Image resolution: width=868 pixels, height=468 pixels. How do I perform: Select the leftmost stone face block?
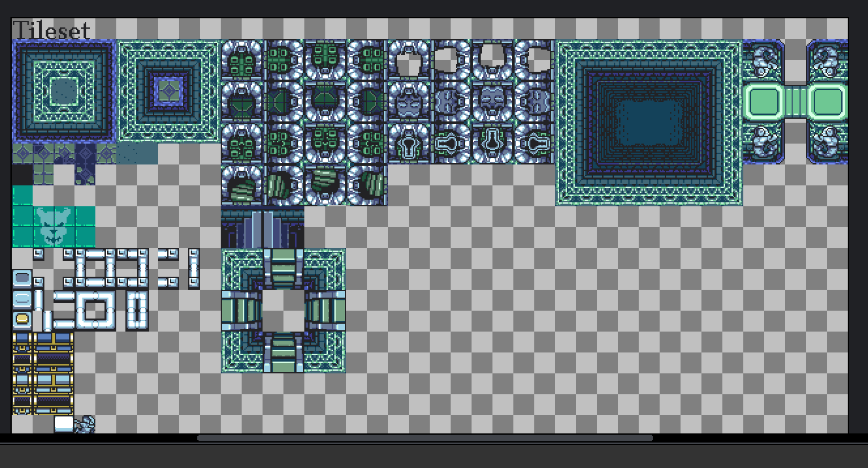click(x=409, y=102)
